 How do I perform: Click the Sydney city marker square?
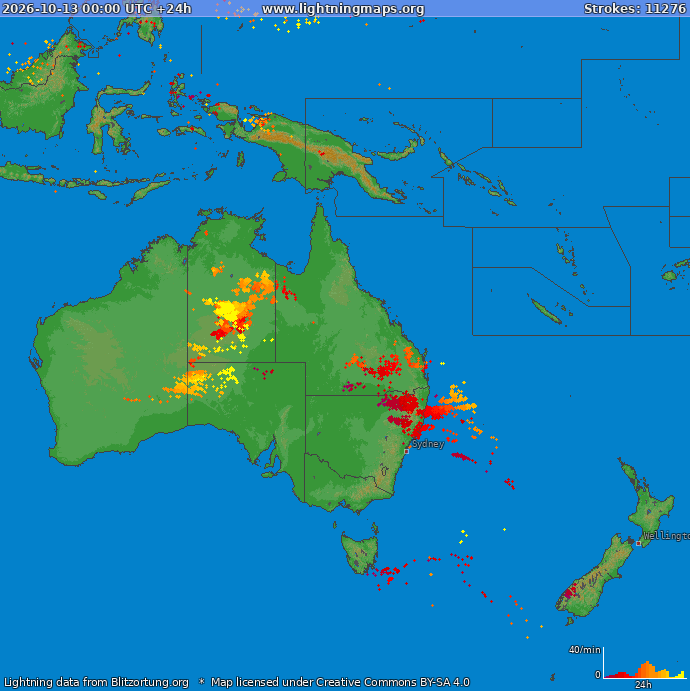[406, 451]
